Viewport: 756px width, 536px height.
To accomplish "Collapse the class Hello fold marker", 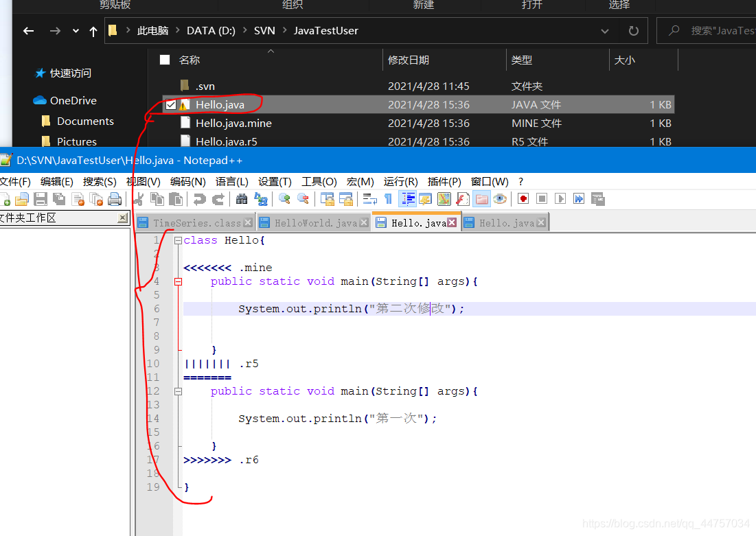I will [x=178, y=241].
